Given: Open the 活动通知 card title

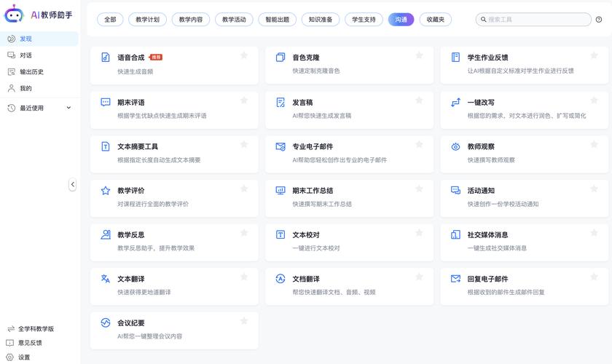Looking at the screenshot, I should coord(481,191).
